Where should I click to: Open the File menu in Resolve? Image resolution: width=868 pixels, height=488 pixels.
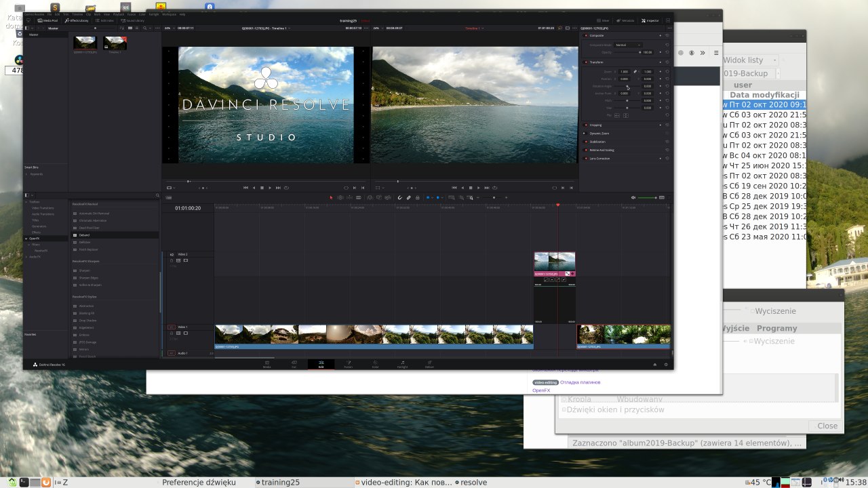[x=50, y=14]
